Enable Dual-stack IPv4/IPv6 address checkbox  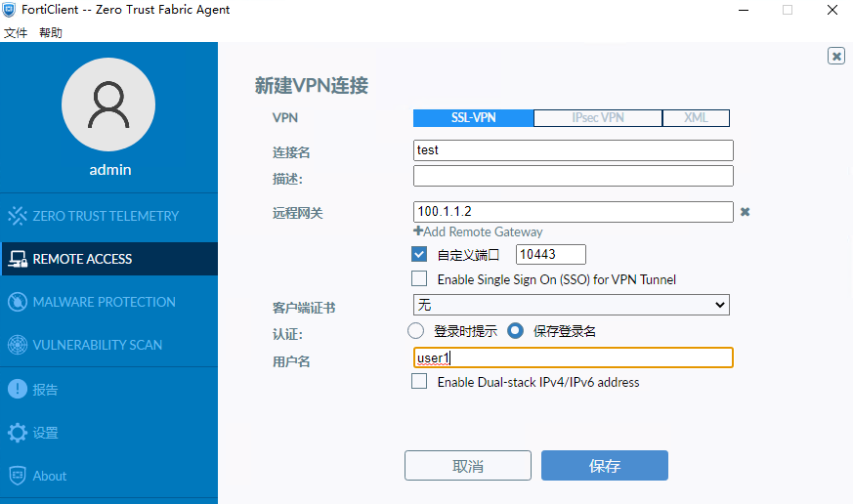[x=420, y=382]
